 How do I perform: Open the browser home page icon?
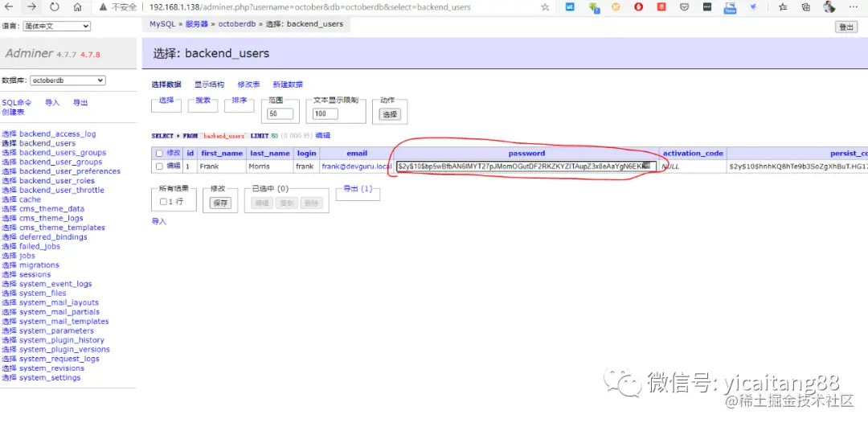click(x=77, y=7)
